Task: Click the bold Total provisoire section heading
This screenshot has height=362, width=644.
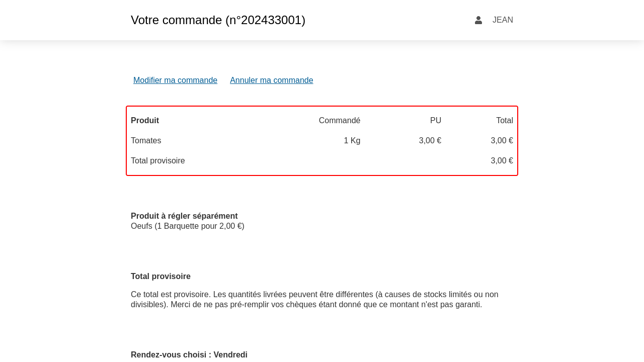Action: 160,277
